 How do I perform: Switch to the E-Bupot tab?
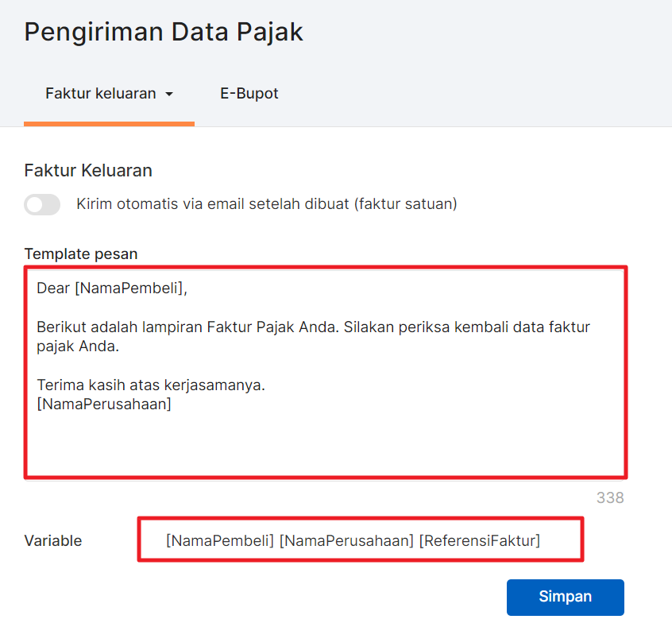click(249, 94)
